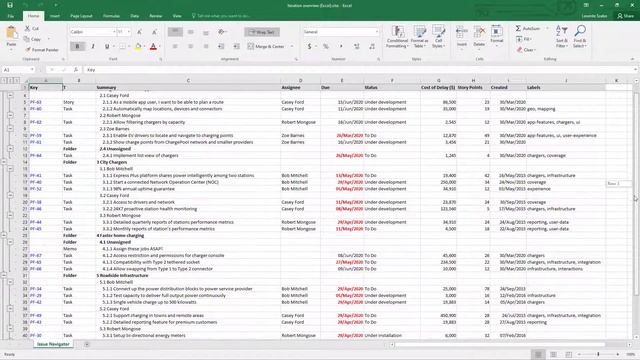
Task: Open Cell Styles gallery
Action: point(438,37)
